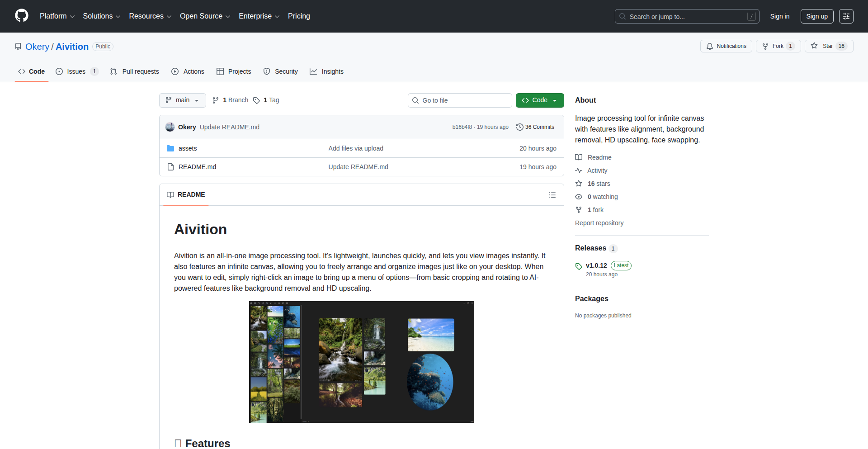868x449 pixels.
Task: Open commit hash b16b4f8
Action: (x=462, y=127)
